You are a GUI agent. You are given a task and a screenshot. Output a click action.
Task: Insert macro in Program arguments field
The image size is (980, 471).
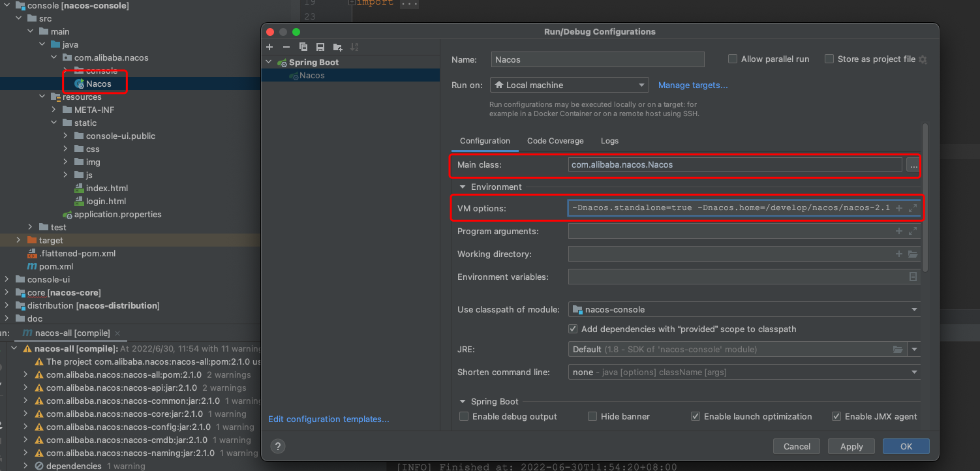click(x=898, y=231)
